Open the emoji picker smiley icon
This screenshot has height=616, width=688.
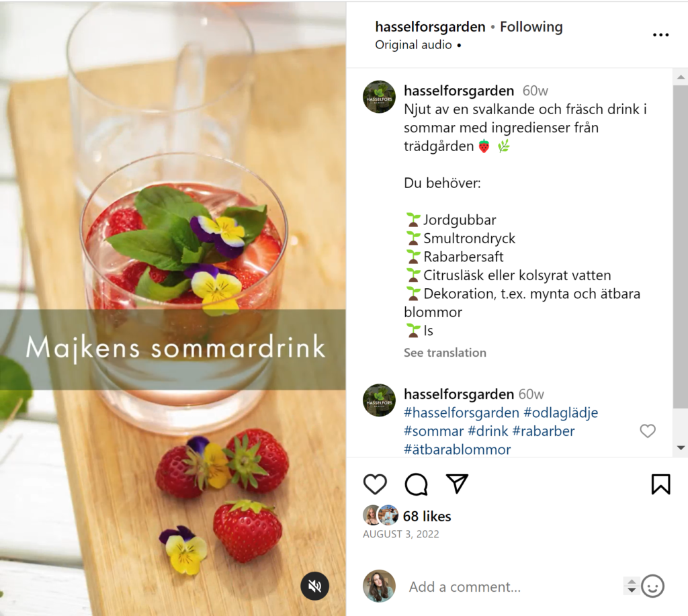tap(652, 586)
